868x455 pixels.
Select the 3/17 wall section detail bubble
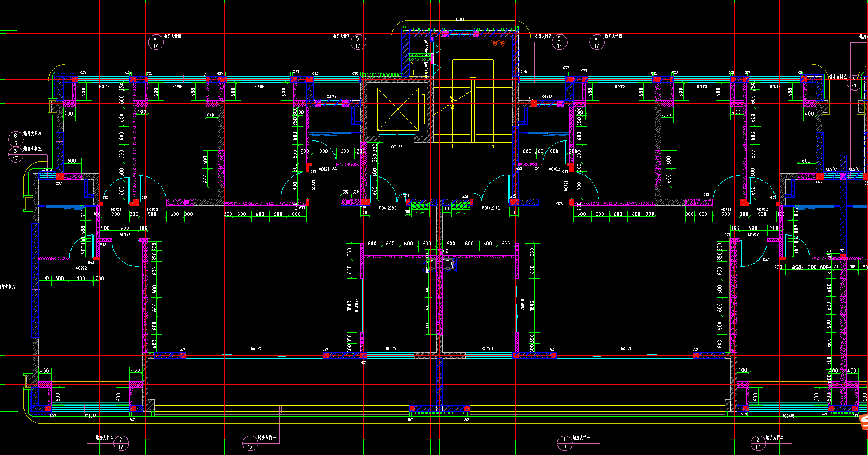tap(15, 154)
